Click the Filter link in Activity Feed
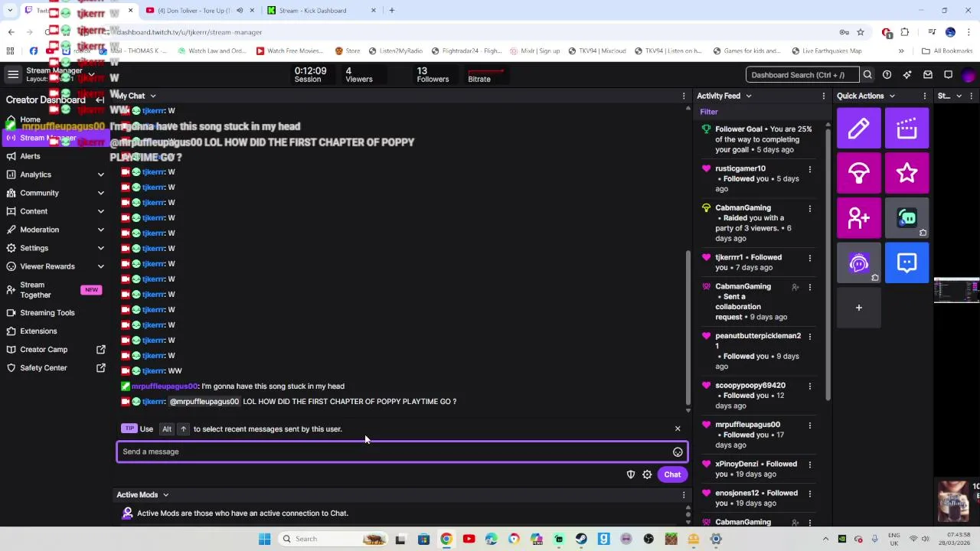Image resolution: width=980 pixels, height=551 pixels. [x=708, y=112]
